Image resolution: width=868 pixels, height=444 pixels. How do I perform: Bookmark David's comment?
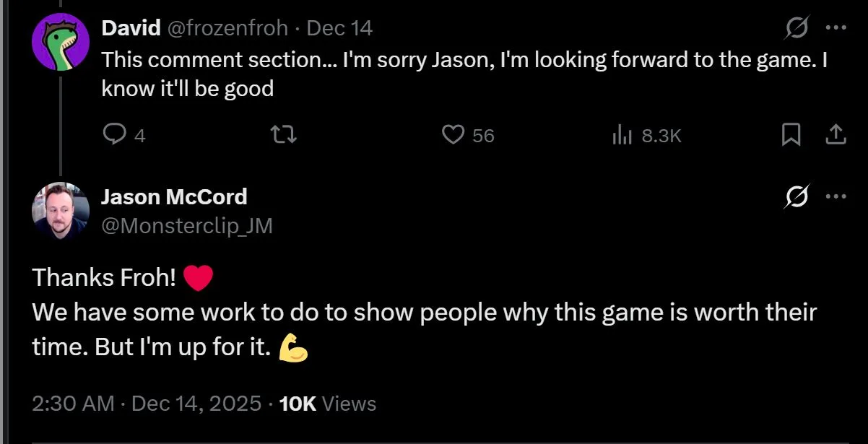click(x=791, y=135)
